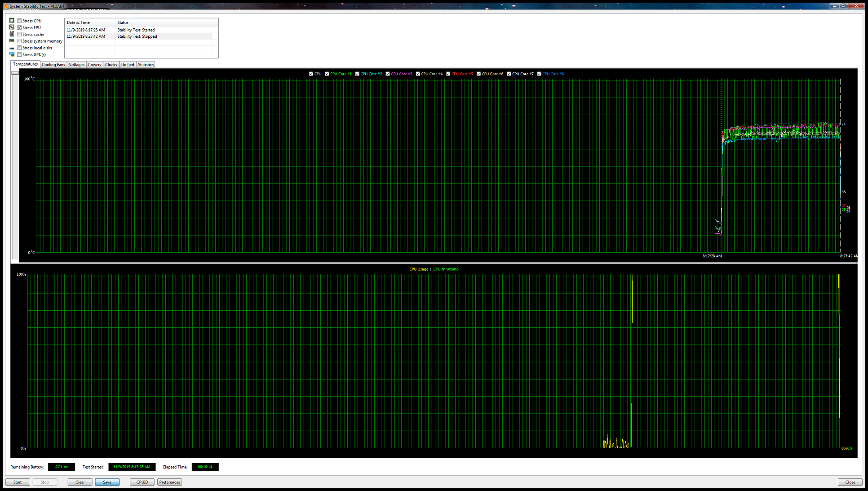Click the Elapsed Time value 00:10:14

(205, 467)
